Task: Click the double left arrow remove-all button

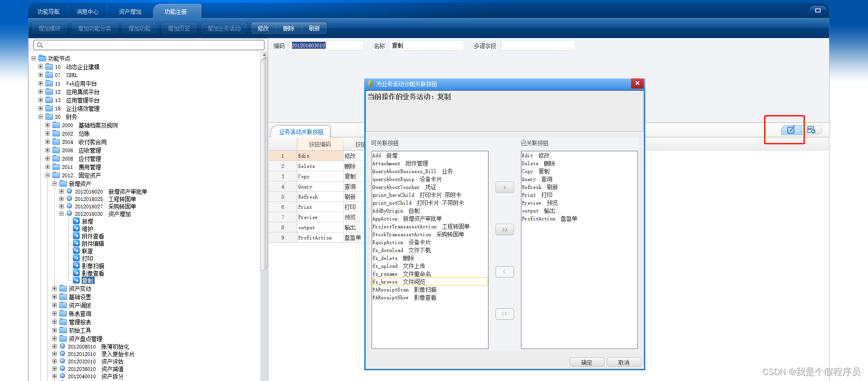Action: point(504,314)
